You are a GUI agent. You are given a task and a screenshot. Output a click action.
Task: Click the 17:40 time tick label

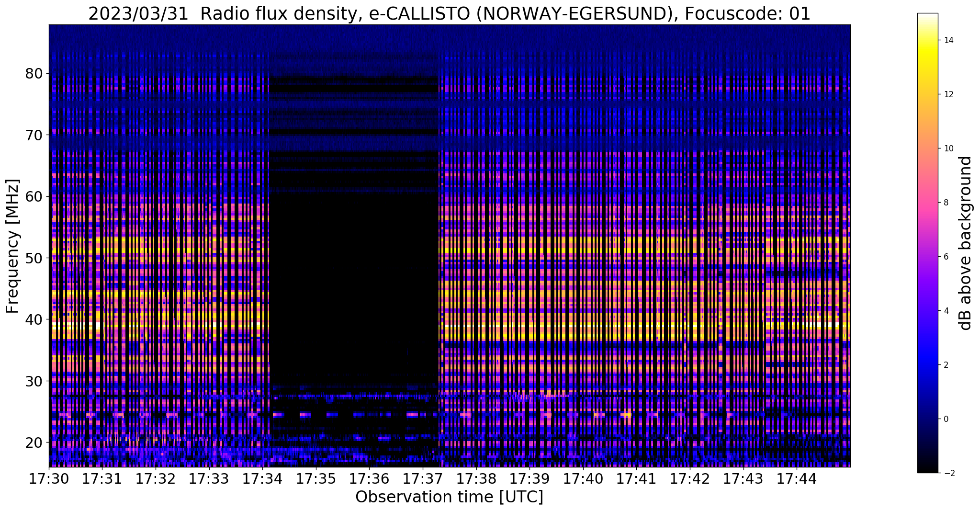(583, 478)
